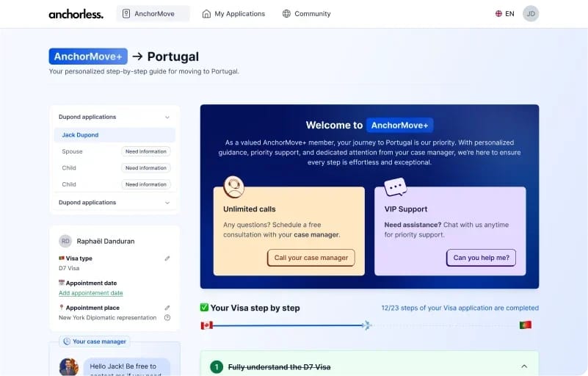Expand the second Dupond applications section
Viewport: 588px width, 376px height.
coord(167,203)
